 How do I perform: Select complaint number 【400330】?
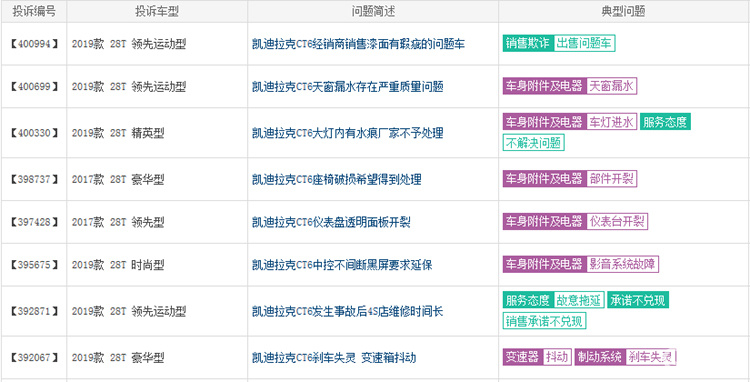(34, 133)
